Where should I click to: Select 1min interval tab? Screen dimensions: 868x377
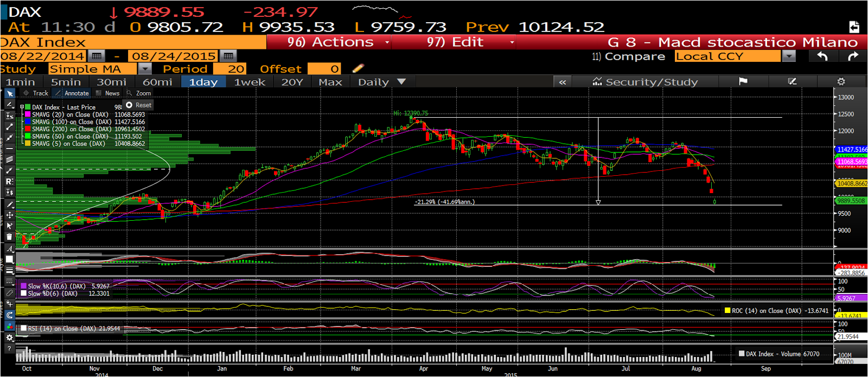(21, 82)
